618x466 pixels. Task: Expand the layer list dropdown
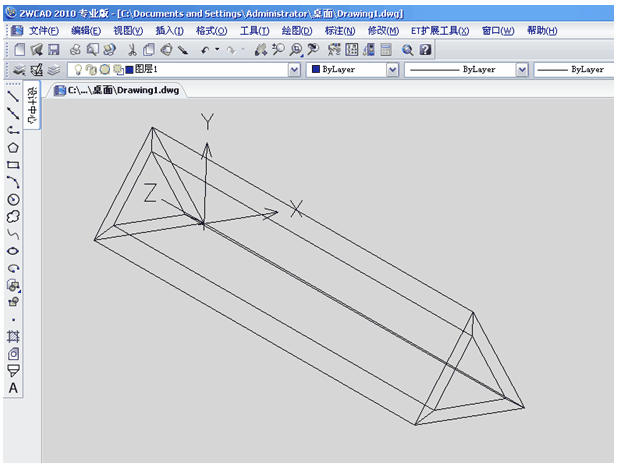tap(294, 70)
